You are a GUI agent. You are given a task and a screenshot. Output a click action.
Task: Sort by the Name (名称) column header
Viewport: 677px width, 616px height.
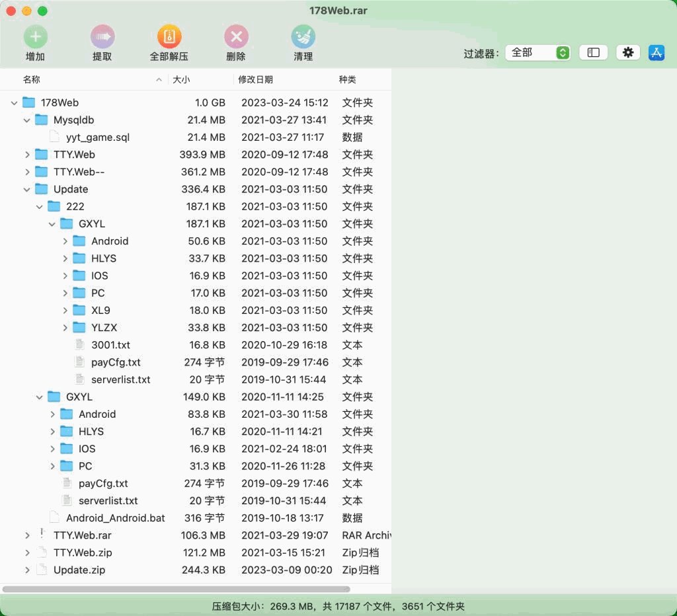click(32, 79)
